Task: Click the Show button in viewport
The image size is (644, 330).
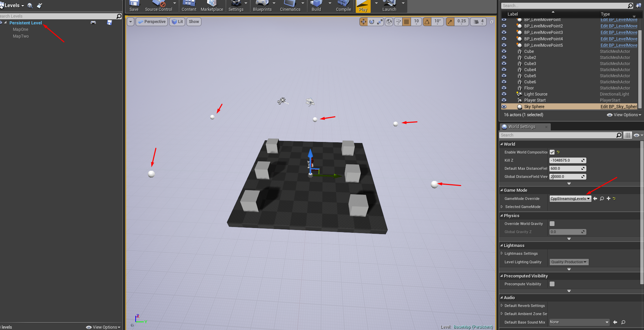Action: [x=194, y=22]
